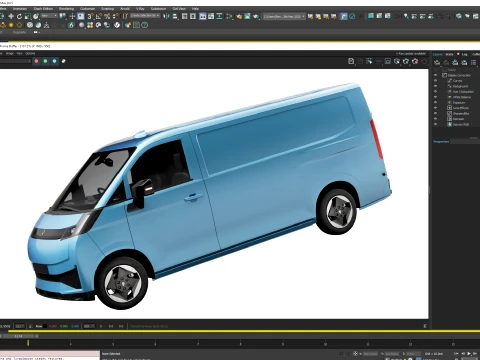480x360 pixels.
Task: Click the region render icon in frame buffer
Action: 388,61
